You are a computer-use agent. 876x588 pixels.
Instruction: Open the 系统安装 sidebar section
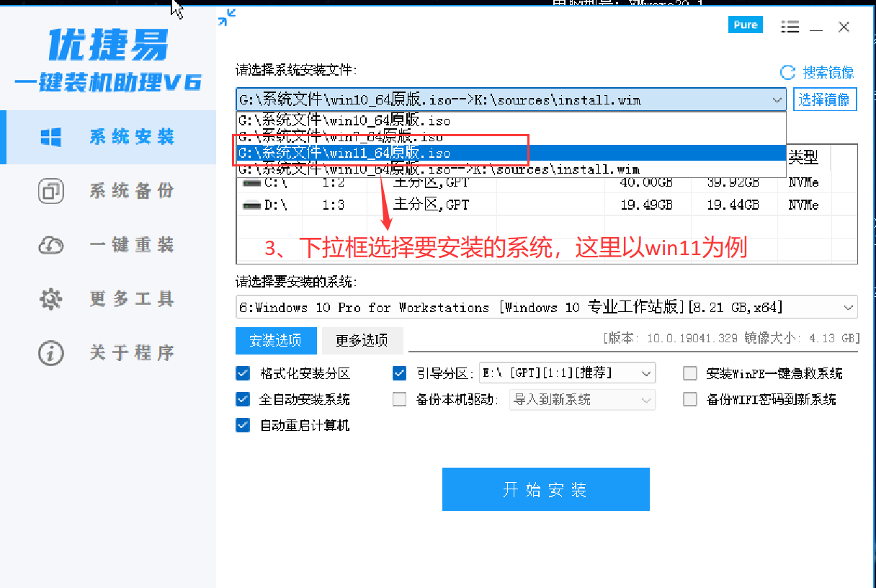coord(108,137)
